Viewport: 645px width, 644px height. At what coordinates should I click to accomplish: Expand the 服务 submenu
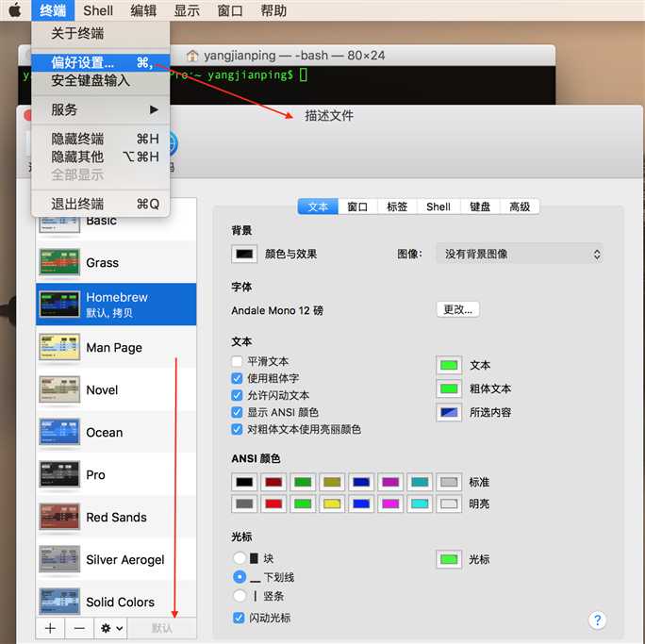click(101, 109)
